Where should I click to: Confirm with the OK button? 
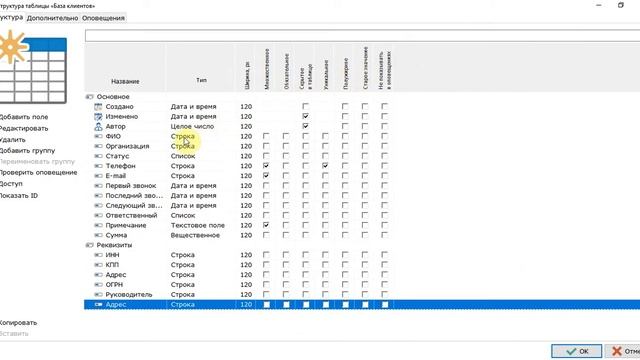coord(576,351)
